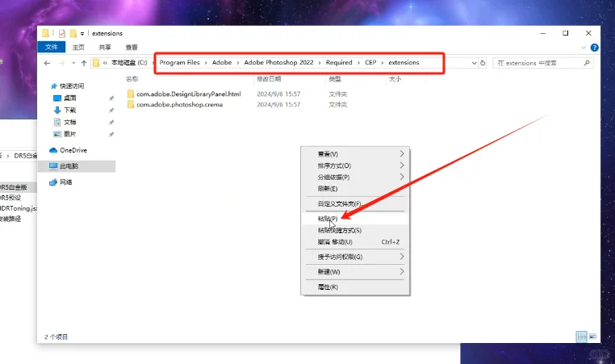The width and height of the screenshot is (615, 364).
Task: Click the Paste (P) context menu entry
Action: (355, 219)
